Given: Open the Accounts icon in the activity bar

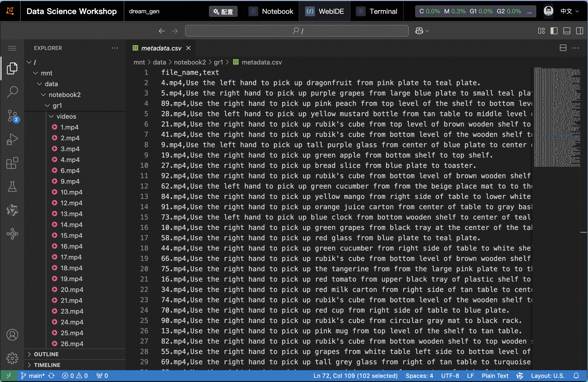Looking at the screenshot, I should [x=12, y=335].
